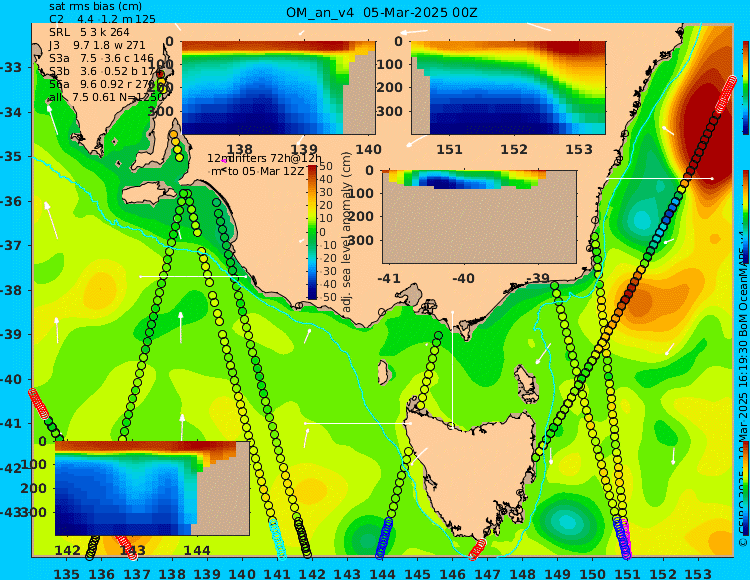Click the C2 satellite statistics row
The image size is (750, 580).
click(x=102, y=20)
